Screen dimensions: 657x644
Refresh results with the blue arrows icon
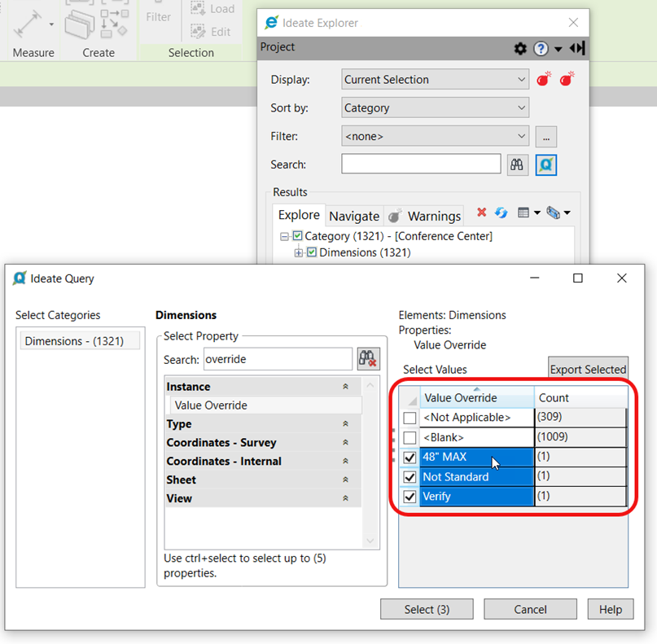pos(502,212)
